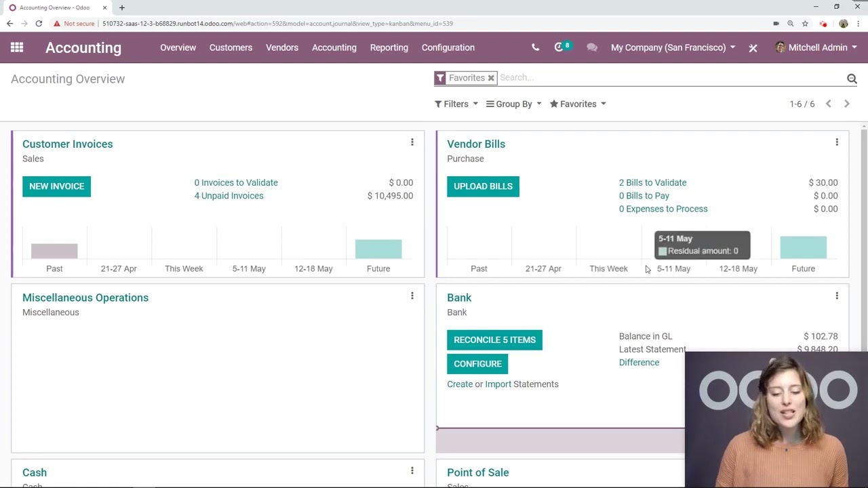868x488 pixels.
Task: Open Cash card three-dot menu
Action: 412,470
